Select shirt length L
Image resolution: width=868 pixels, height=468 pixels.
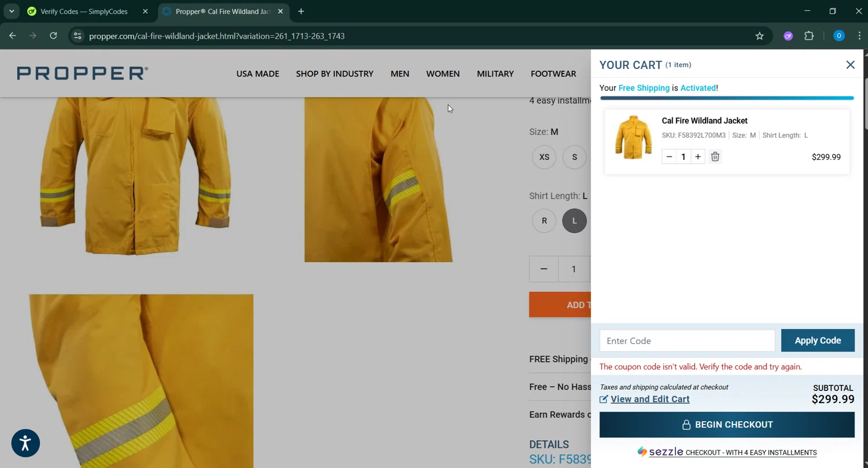tap(575, 221)
